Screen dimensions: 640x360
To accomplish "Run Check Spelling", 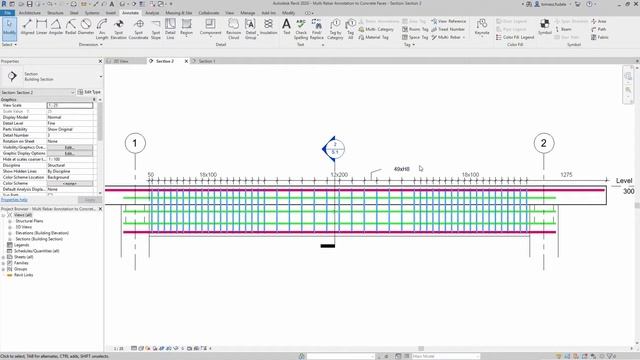I will click(301, 29).
